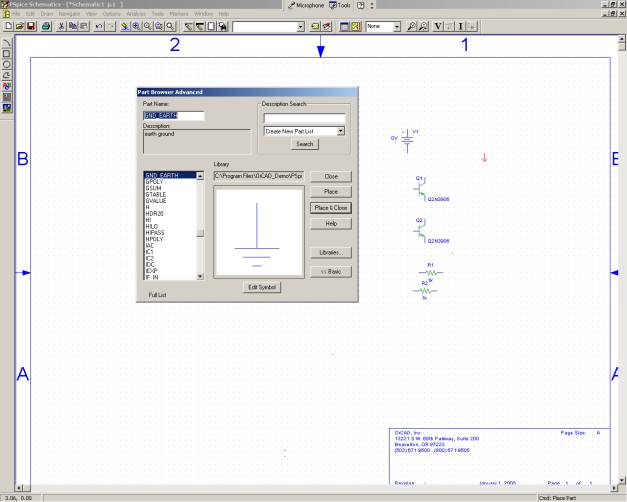Click the Save file toolbar icon
Viewport: 627px width, 502px height.
pos(31,25)
